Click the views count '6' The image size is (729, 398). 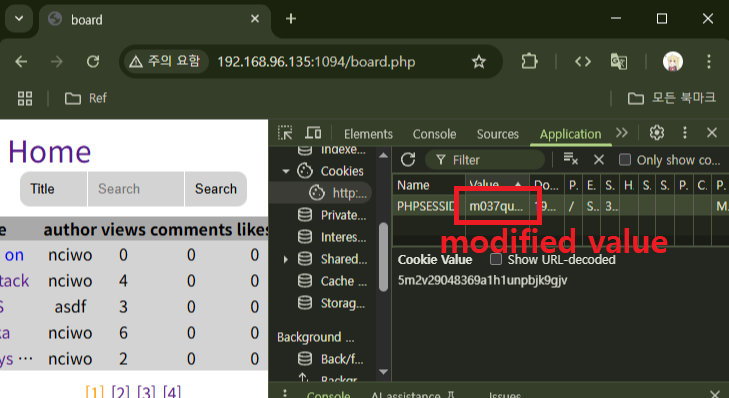[x=123, y=333]
